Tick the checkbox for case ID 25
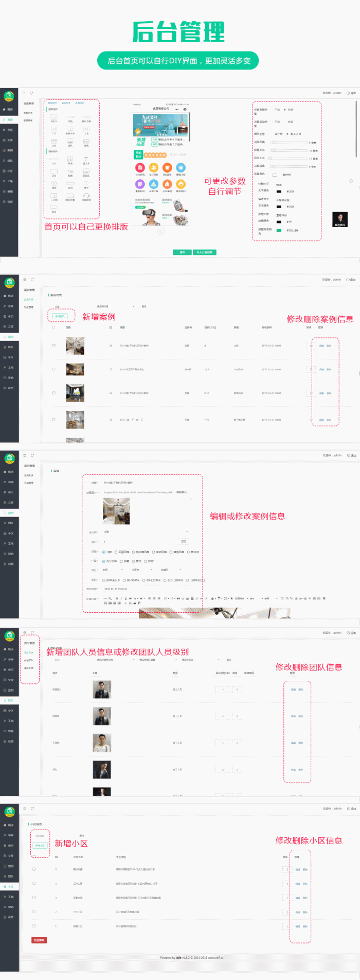 (x=53, y=420)
